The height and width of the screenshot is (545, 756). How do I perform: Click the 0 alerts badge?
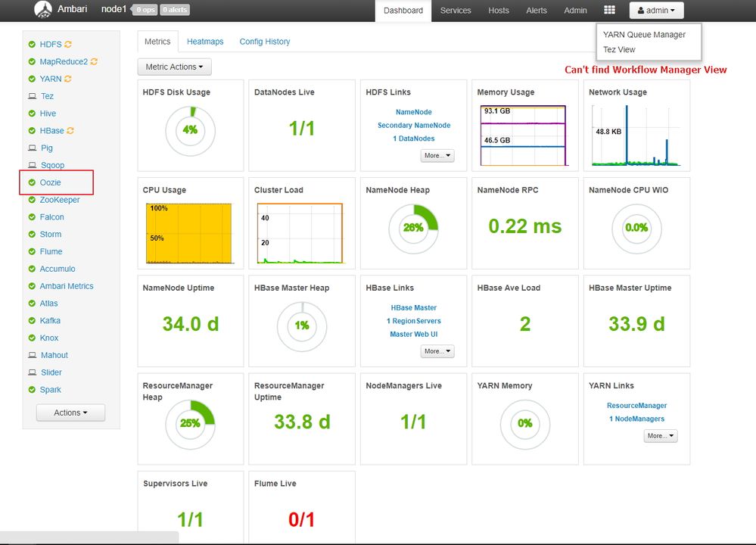[x=175, y=10]
